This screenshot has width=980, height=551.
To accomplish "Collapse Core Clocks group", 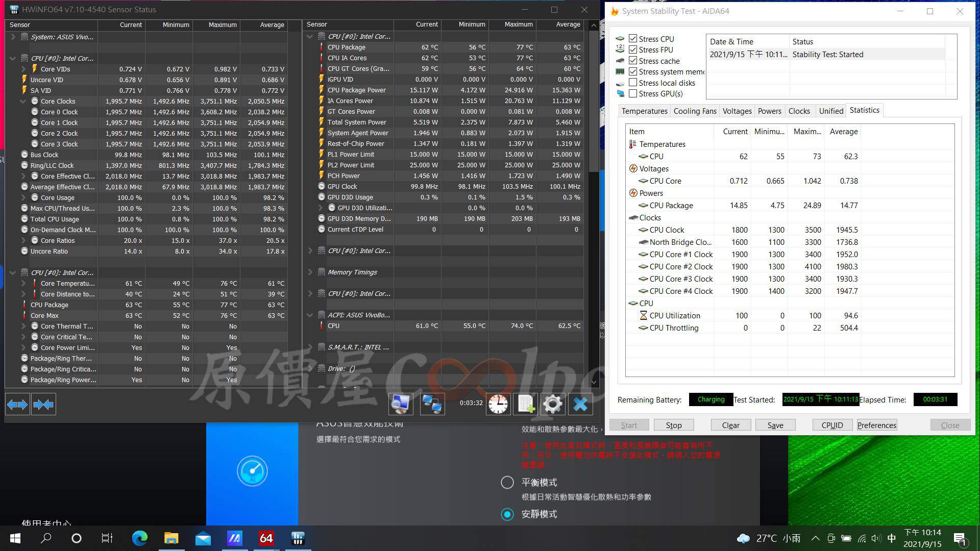I will [x=23, y=101].
